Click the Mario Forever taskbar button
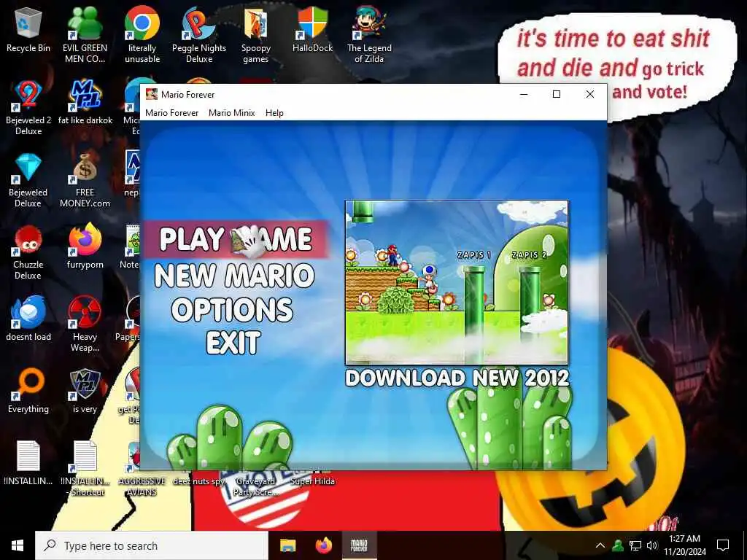 [359, 545]
